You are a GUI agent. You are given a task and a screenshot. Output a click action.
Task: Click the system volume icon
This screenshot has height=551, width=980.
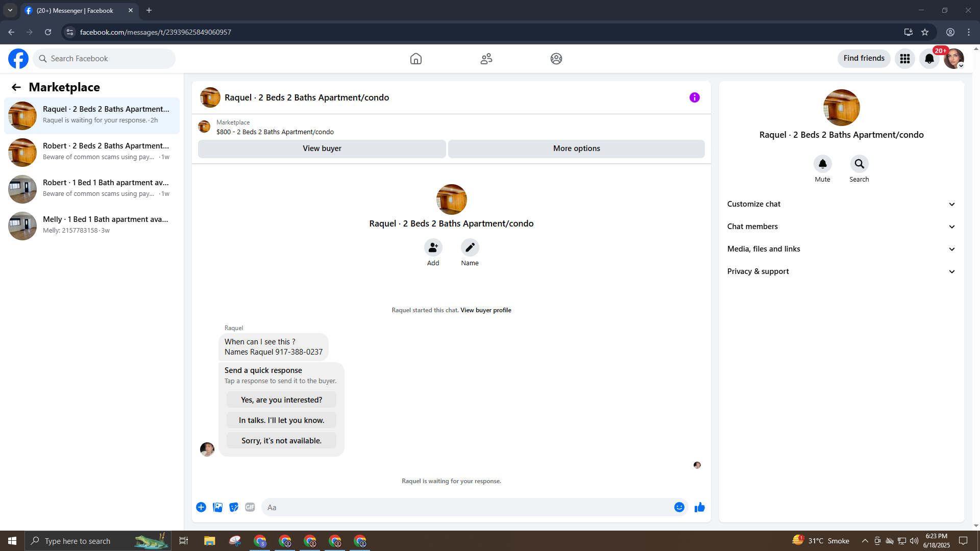tap(914, 541)
